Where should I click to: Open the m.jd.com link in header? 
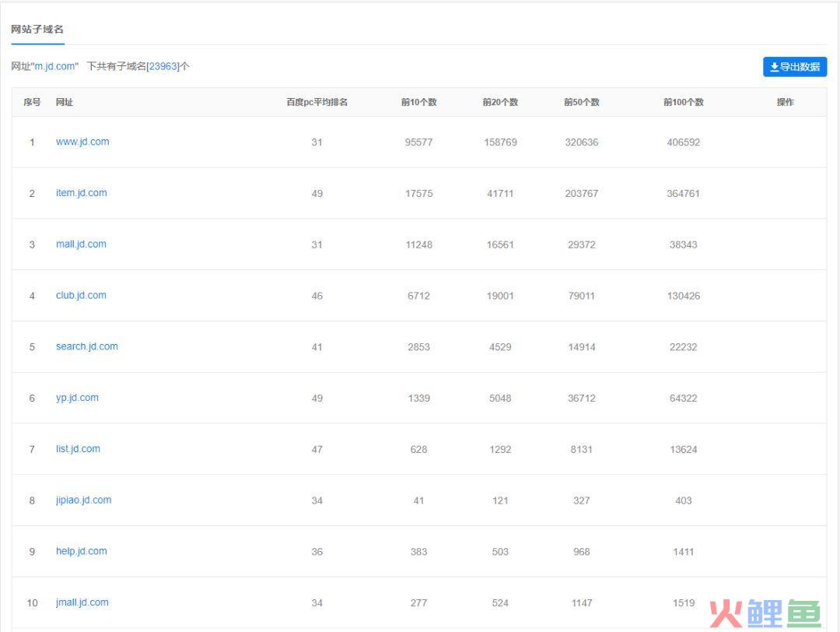[55, 66]
